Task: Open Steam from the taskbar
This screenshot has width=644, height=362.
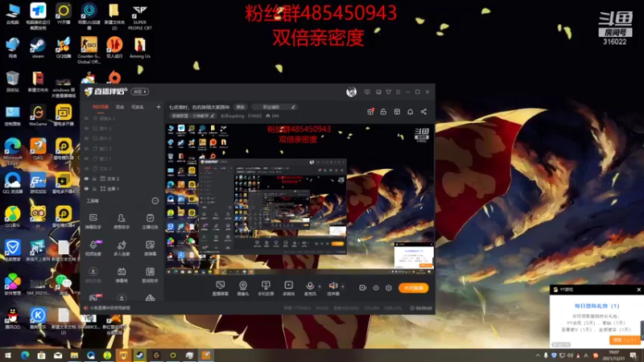Action: [140, 356]
